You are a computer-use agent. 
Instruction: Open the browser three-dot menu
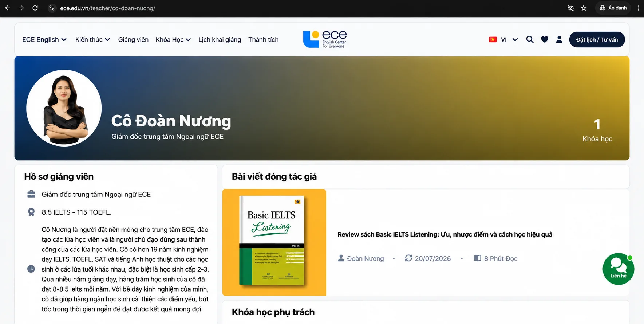(638, 8)
